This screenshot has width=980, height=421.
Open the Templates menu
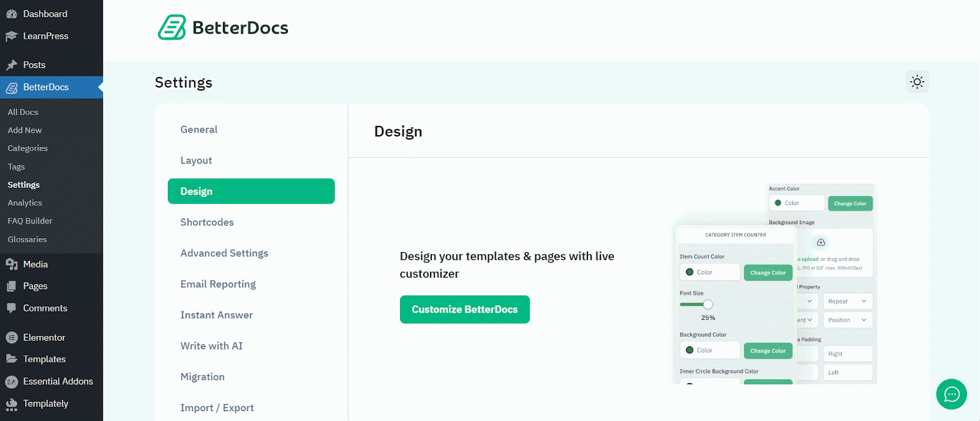coord(43,359)
